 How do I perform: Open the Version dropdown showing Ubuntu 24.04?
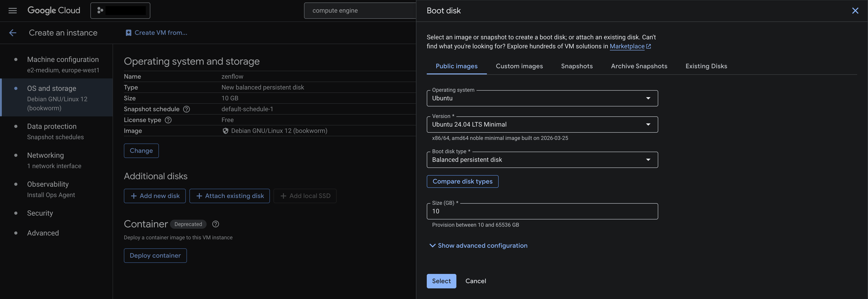[x=542, y=125]
